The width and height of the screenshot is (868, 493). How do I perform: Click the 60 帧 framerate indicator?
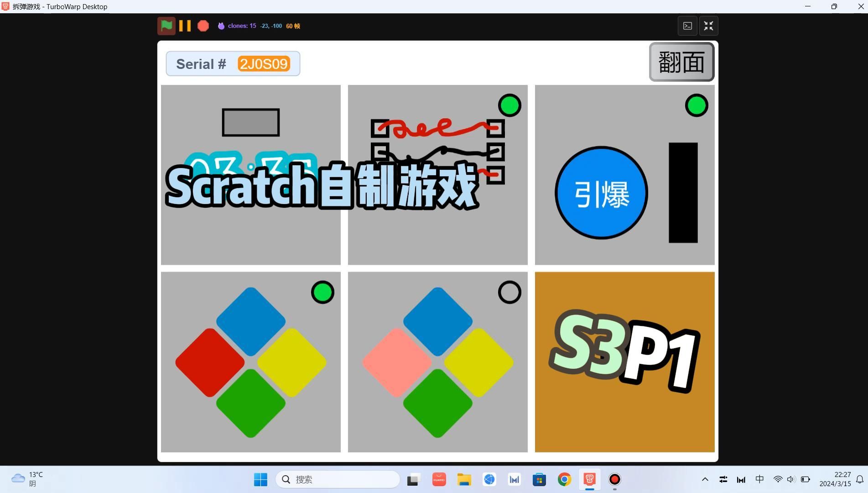[x=293, y=26]
